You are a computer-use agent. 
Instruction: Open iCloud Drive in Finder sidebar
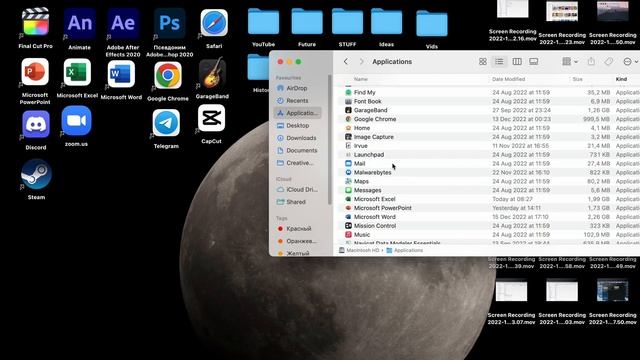297,189
